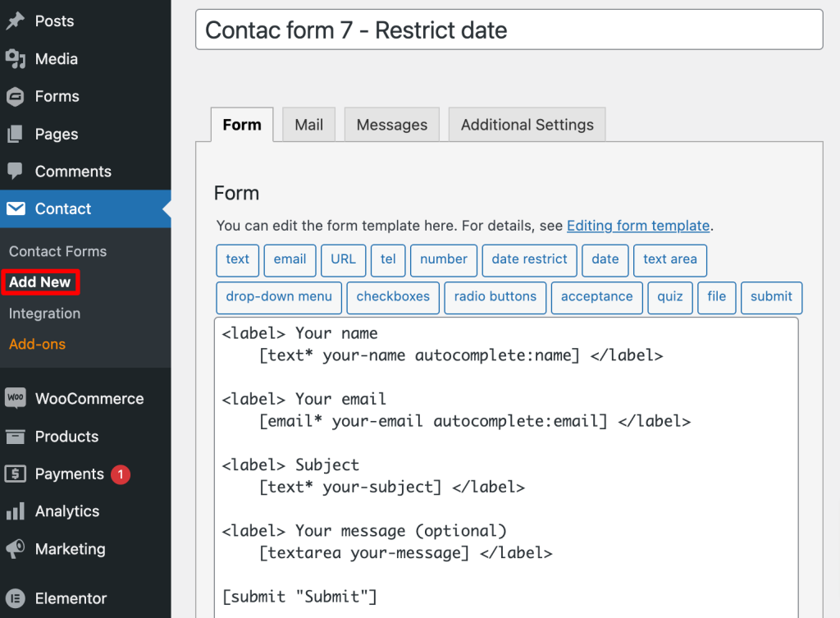The image size is (840, 618).
Task: Insert a checkboxes tag
Action: 393,298
